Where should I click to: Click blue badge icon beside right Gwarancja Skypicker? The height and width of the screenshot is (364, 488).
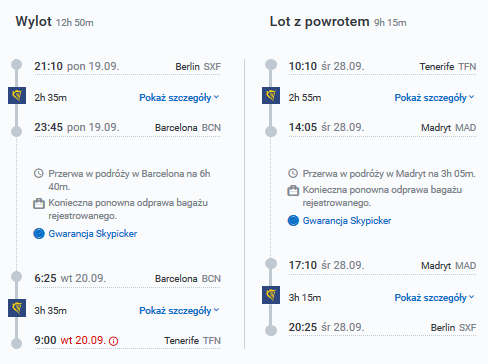click(x=293, y=220)
